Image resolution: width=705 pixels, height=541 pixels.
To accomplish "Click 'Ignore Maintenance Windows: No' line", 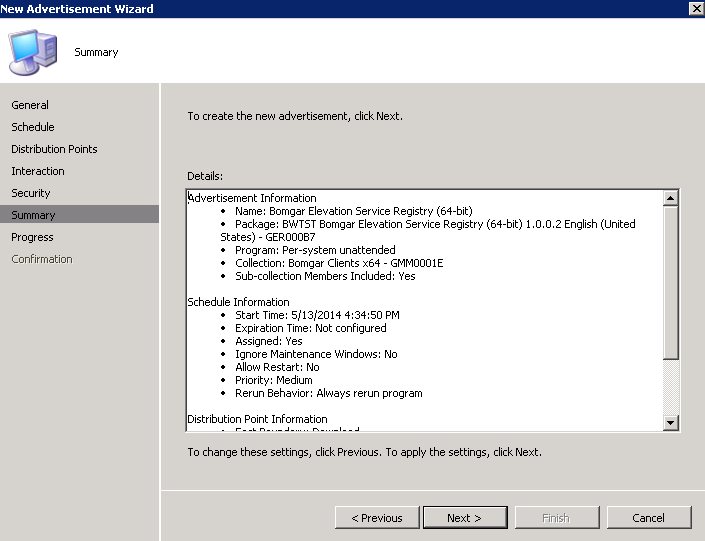I will (x=316, y=354).
